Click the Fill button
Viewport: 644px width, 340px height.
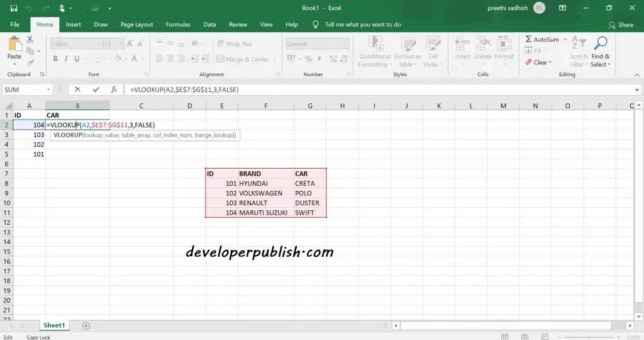pyautogui.click(x=535, y=51)
